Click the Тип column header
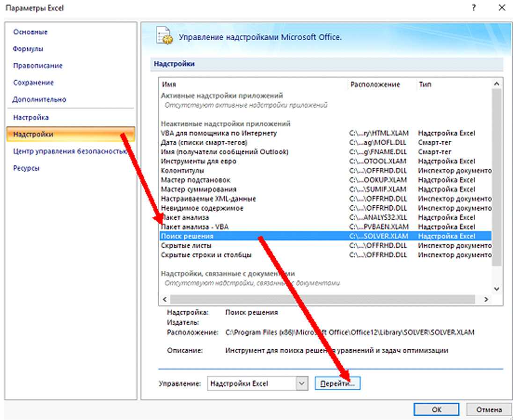Screen dimensions: 513x420 pos(425,84)
